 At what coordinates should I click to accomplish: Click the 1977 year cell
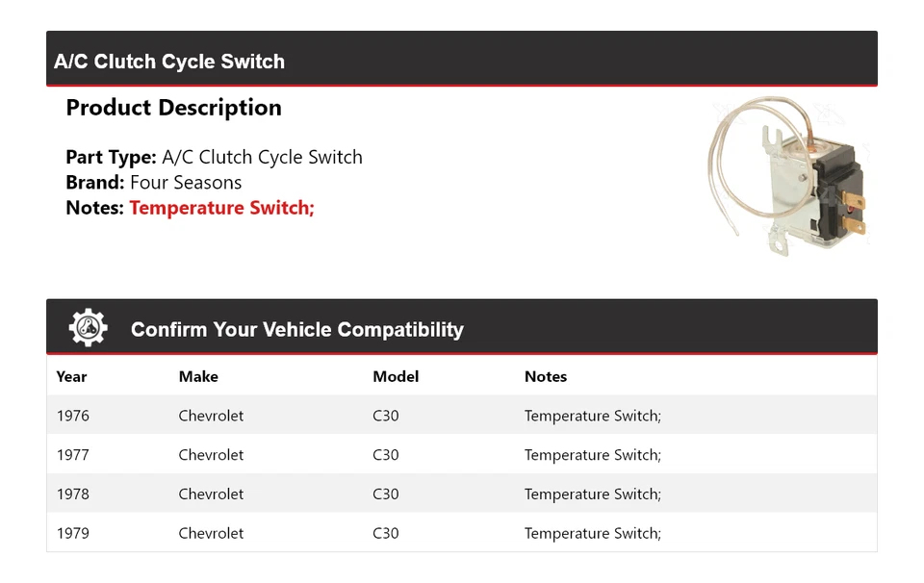pos(73,455)
